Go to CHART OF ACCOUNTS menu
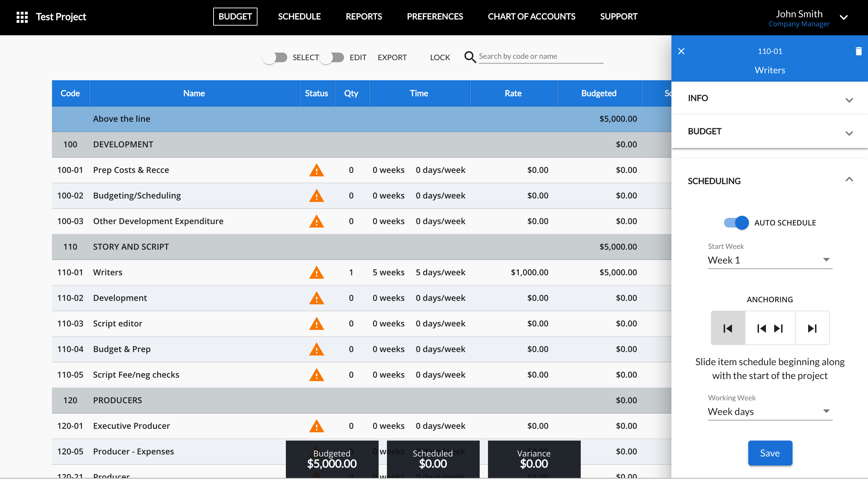The width and height of the screenshot is (868, 480). [531, 17]
